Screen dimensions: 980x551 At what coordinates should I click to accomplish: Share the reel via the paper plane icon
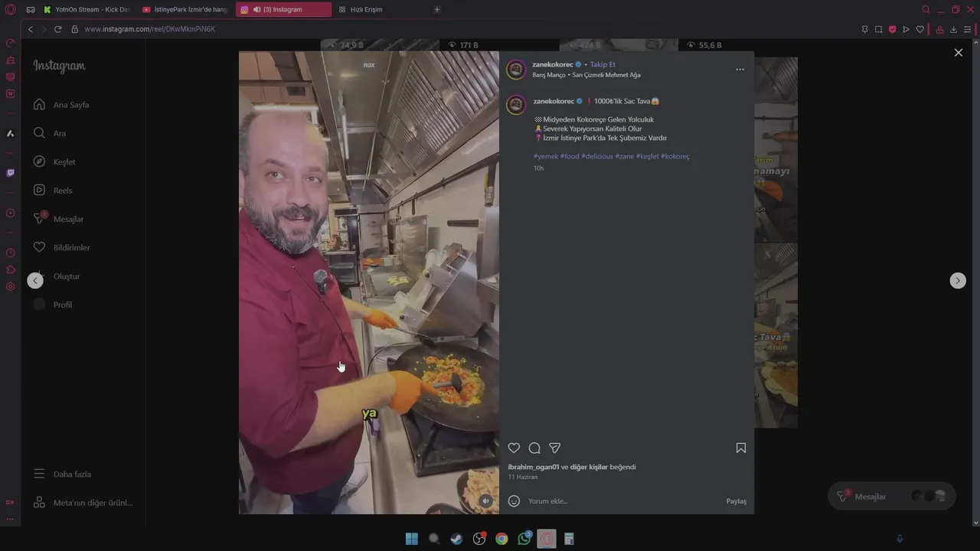[555, 448]
